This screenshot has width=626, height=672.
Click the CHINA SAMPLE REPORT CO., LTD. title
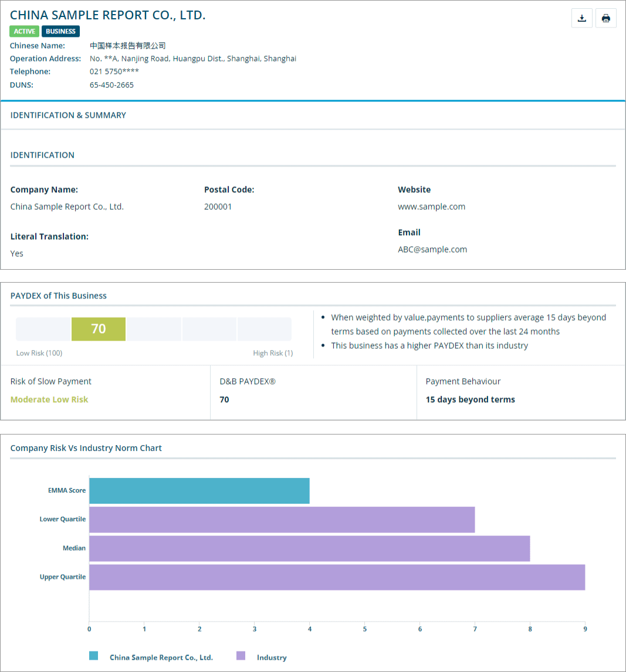[107, 15]
